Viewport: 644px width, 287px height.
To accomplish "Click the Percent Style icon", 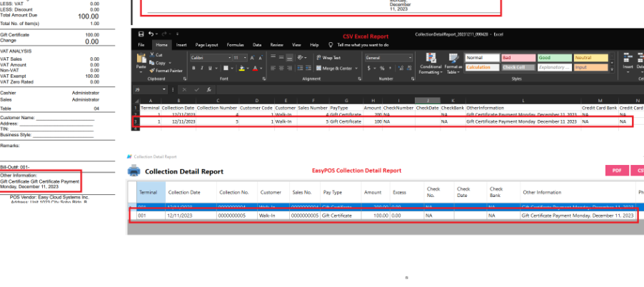I will pos(382,68).
